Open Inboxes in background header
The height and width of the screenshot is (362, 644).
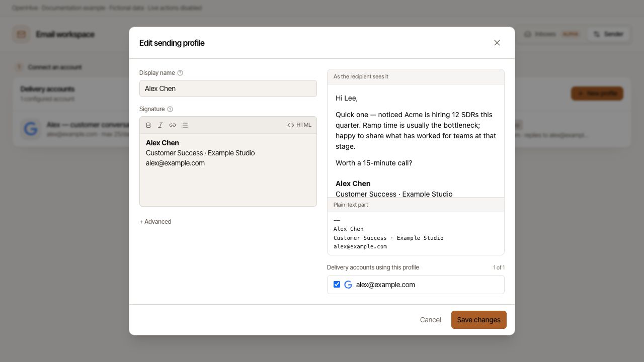(551, 34)
